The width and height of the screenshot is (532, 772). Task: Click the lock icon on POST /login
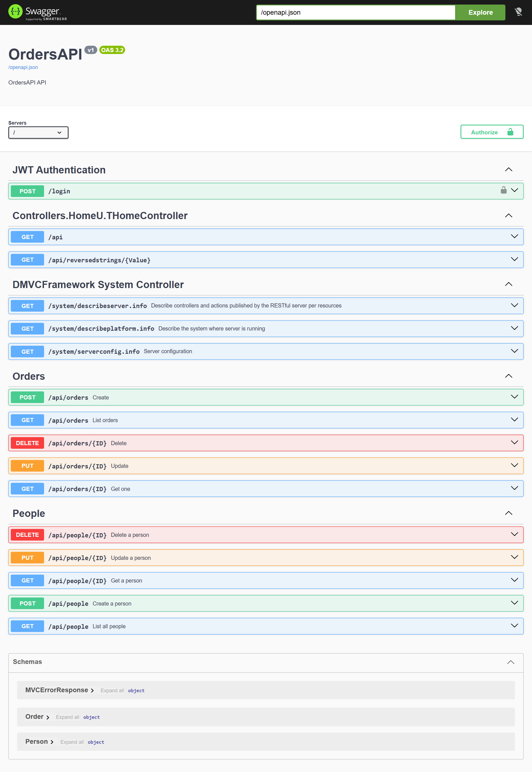503,190
